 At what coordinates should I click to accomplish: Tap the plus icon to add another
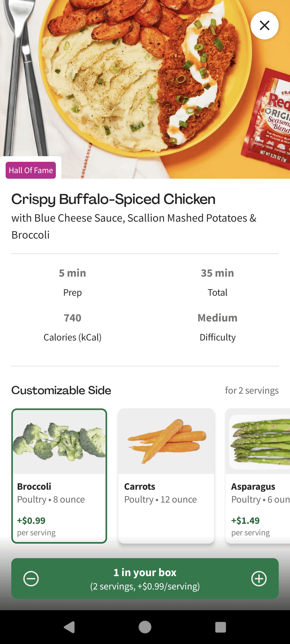tap(259, 579)
